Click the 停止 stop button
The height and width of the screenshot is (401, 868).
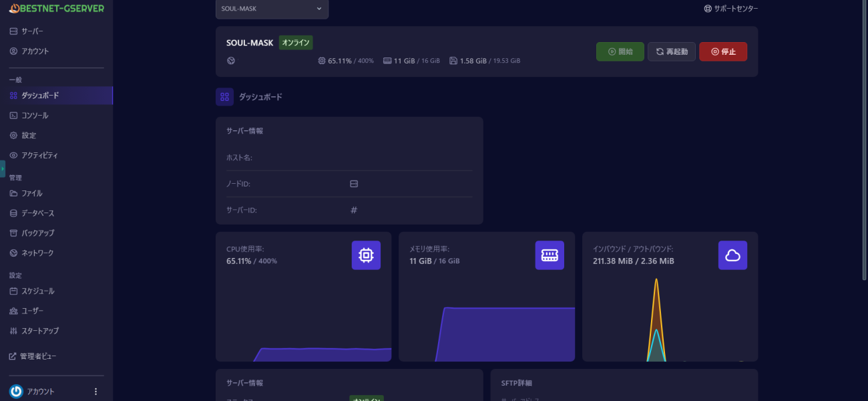click(723, 51)
